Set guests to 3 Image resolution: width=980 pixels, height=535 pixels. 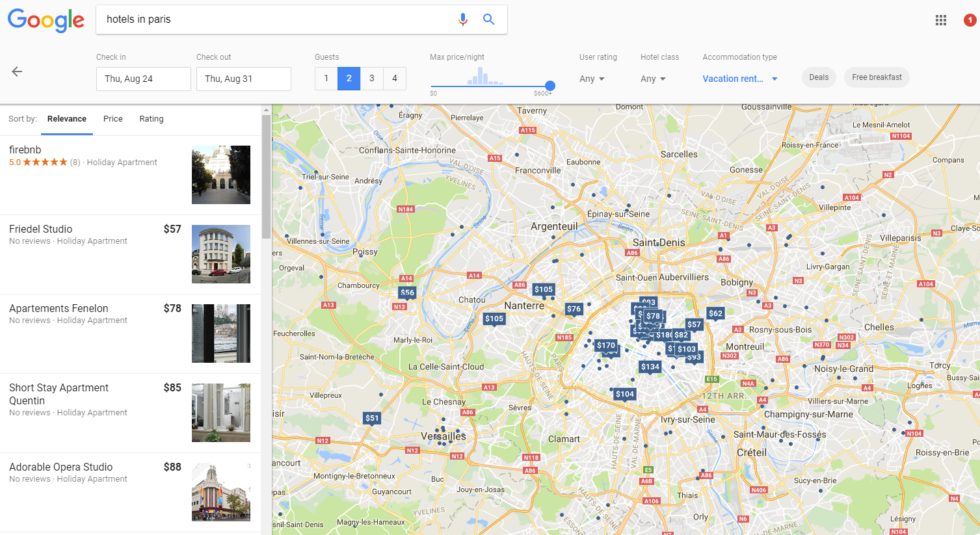point(371,79)
